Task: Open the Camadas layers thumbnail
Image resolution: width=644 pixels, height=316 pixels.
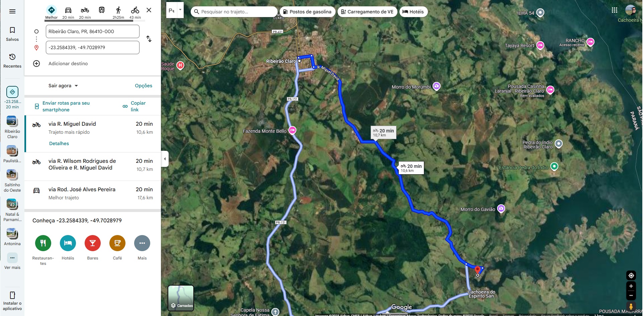Action: pos(181,298)
